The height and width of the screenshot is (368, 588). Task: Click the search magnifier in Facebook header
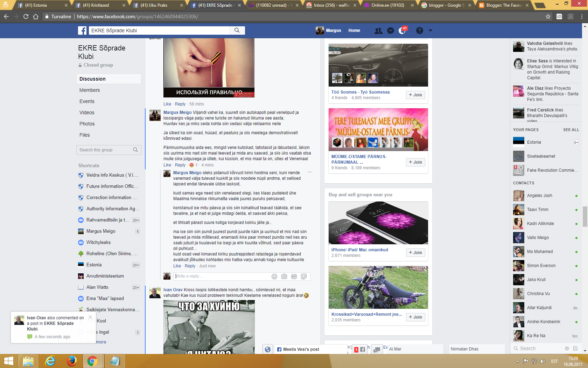tap(237, 30)
